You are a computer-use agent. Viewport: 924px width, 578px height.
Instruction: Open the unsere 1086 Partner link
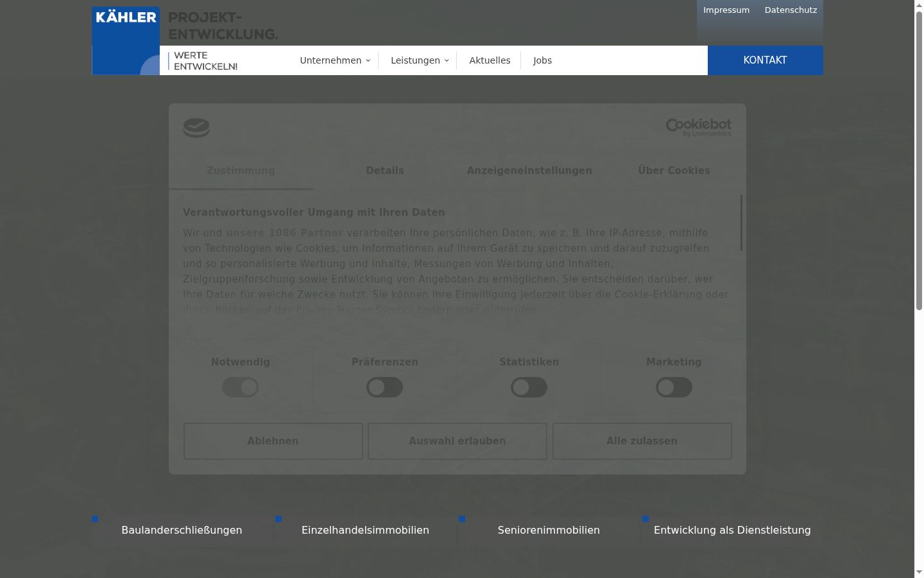coord(284,233)
